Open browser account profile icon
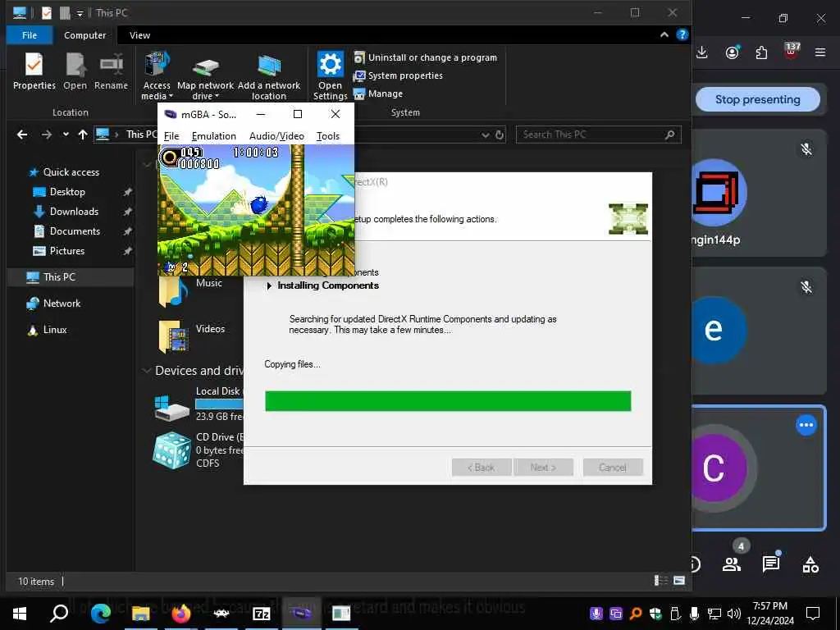The width and height of the screenshot is (840, 630). tap(733, 52)
